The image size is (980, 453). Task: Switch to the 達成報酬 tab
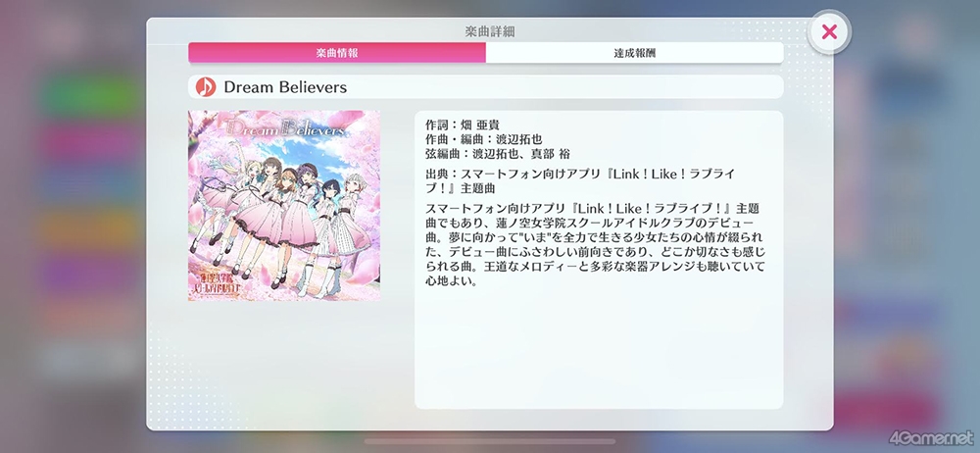[634, 53]
